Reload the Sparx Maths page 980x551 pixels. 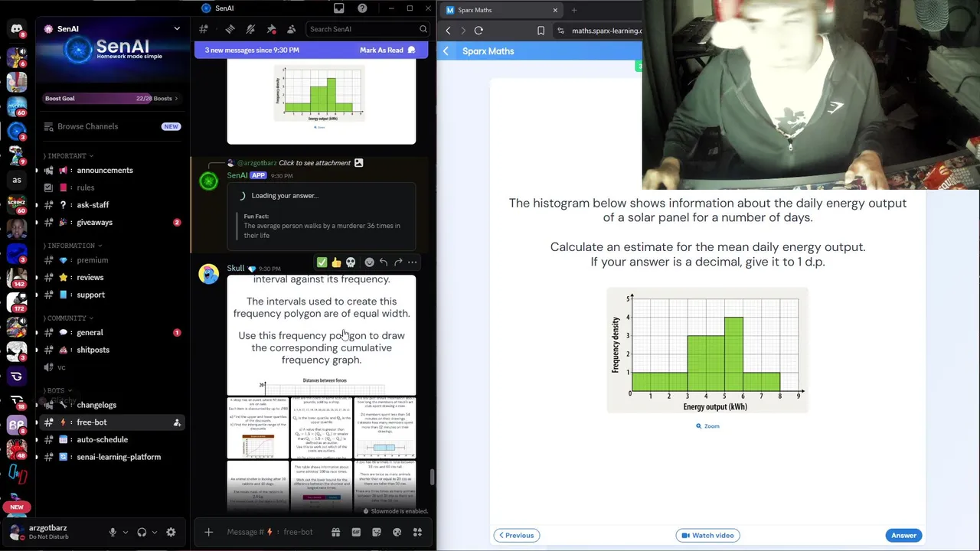pos(479,31)
